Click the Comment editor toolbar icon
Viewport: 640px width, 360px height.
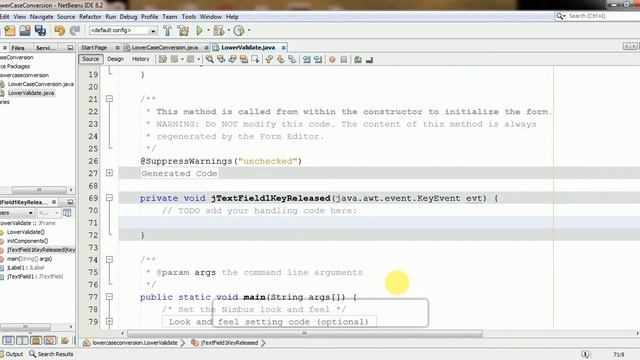(x=358, y=60)
